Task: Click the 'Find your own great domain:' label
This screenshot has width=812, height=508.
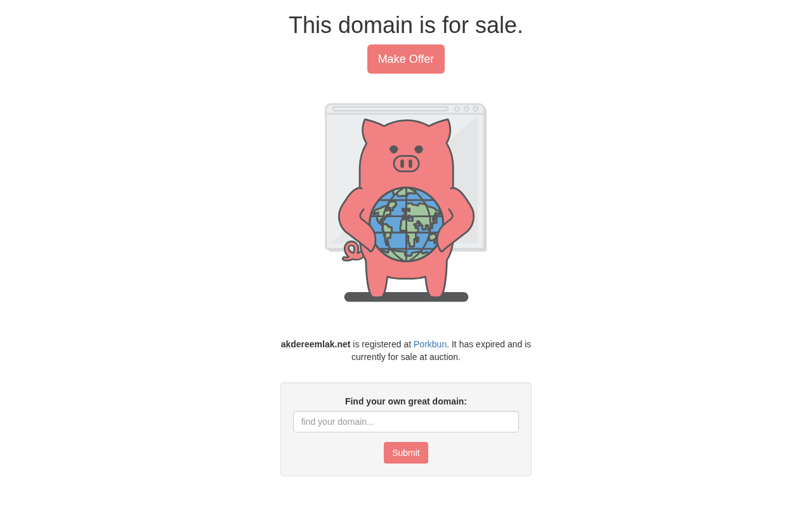Action: (406, 401)
